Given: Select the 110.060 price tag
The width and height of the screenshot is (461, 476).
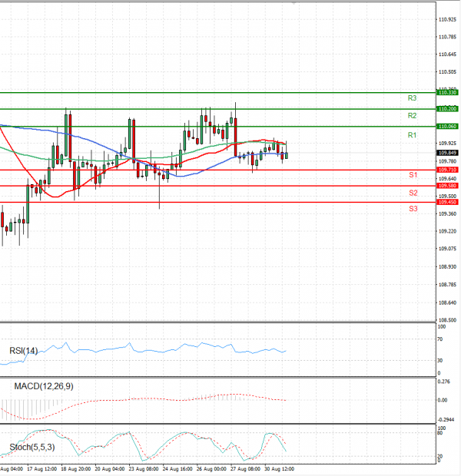Looking at the screenshot, I should click(x=447, y=126).
